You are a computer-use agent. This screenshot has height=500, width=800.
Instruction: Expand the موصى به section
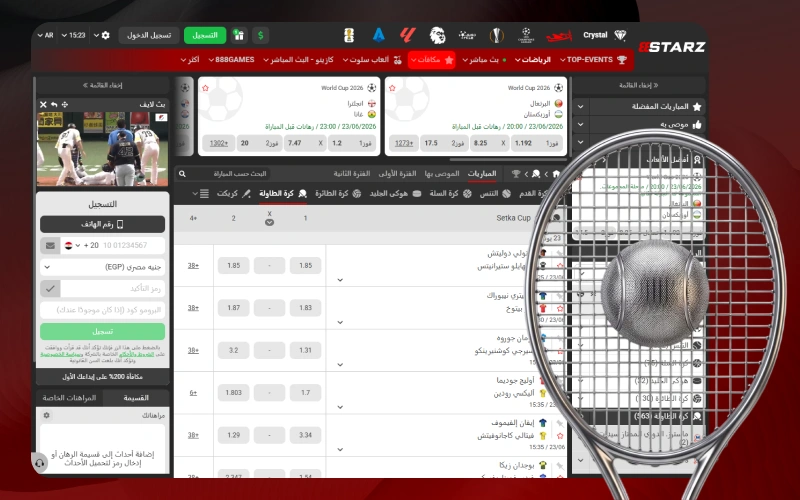(581, 124)
